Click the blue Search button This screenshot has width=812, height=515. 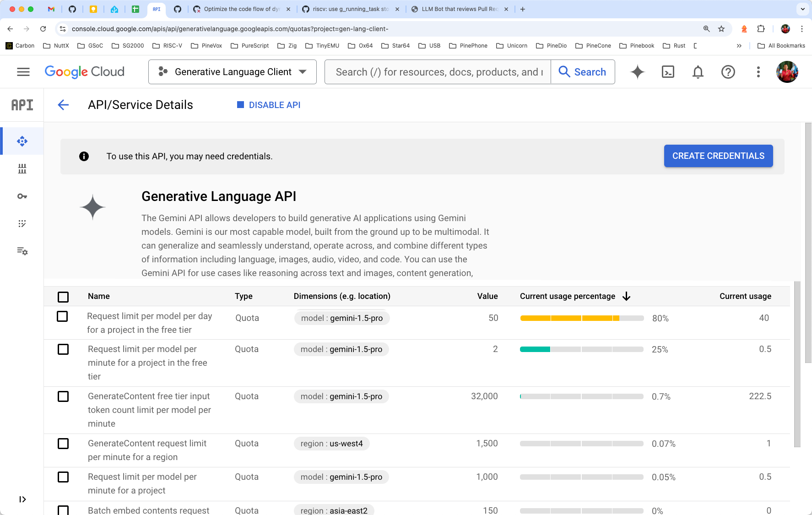point(583,72)
